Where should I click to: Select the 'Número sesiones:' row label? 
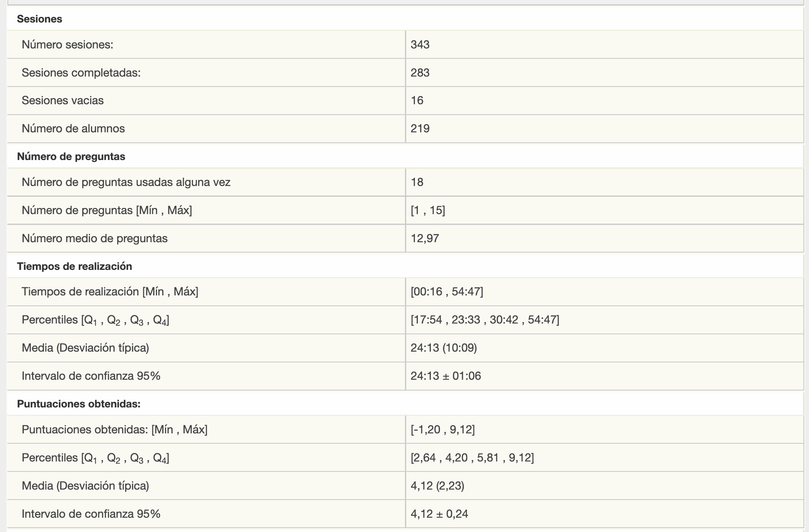[x=67, y=45]
